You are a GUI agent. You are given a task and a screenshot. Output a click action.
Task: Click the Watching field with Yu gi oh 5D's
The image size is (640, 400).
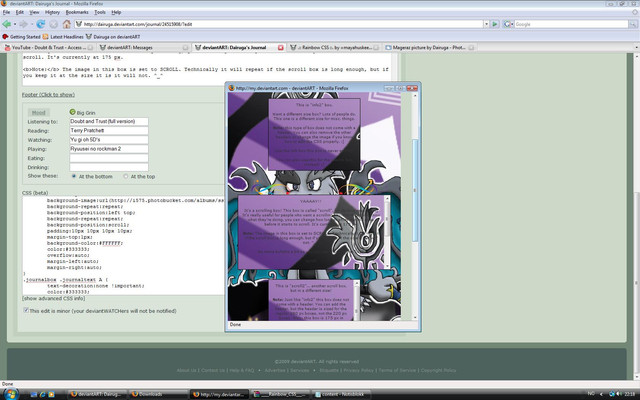109,140
